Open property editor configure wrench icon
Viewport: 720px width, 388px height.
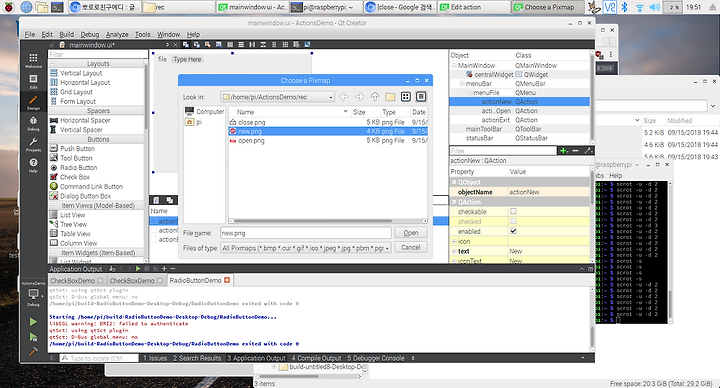588,151
